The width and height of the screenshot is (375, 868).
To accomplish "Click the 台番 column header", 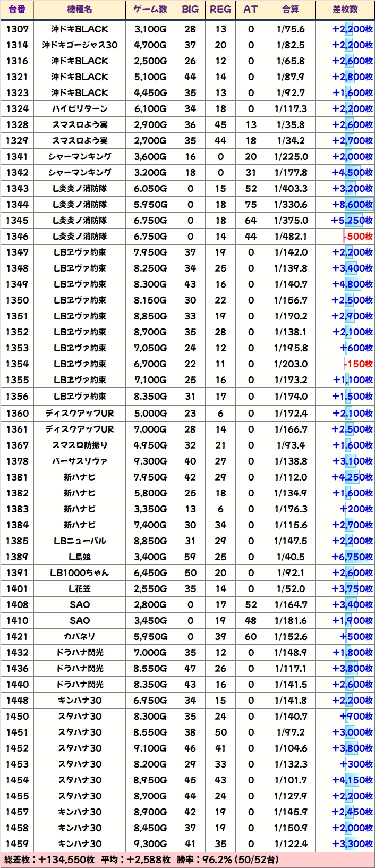I will [x=17, y=10].
